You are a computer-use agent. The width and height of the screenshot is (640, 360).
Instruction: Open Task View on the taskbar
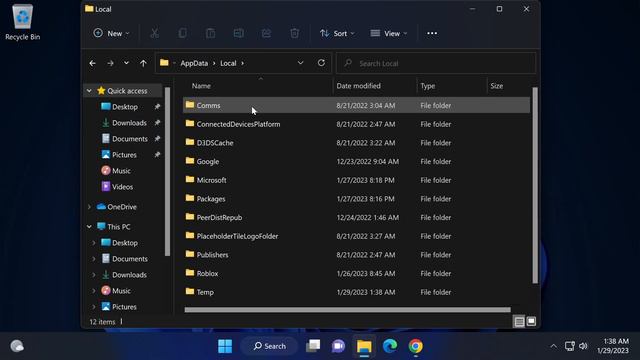click(x=313, y=346)
